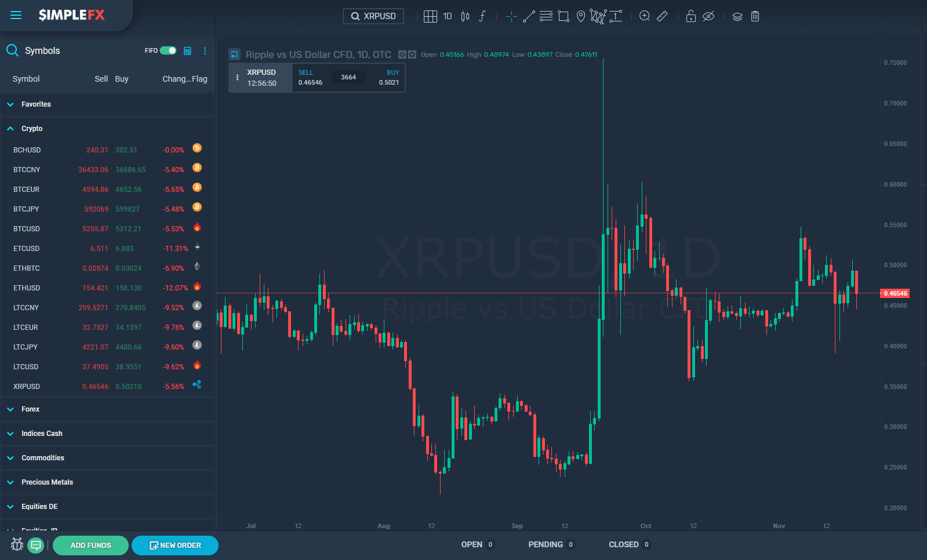
Task: Toggle hide all drawings eye icon
Action: point(708,16)
